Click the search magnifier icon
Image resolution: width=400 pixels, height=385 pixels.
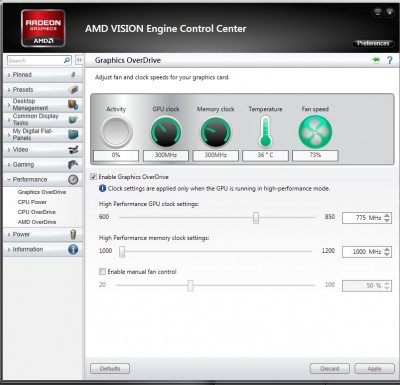click(67, 60)
